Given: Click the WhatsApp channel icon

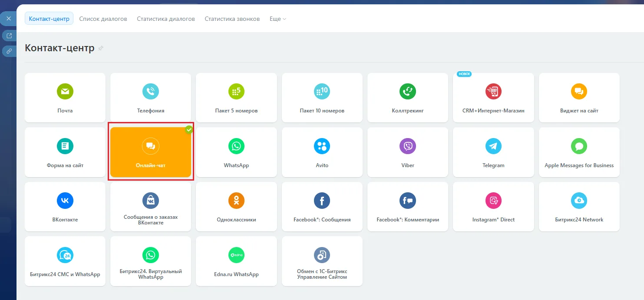Looking at the screenshot, I should coord(236,146).
